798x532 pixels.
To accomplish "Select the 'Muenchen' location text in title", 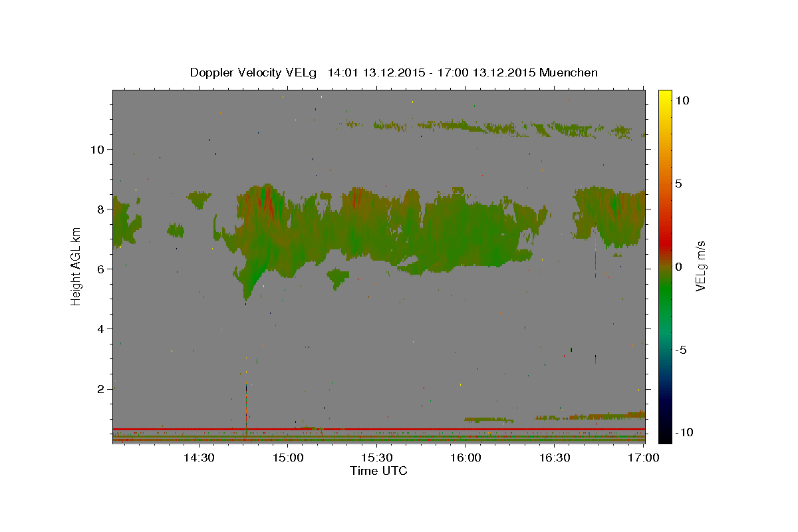I will pos(569,72).
